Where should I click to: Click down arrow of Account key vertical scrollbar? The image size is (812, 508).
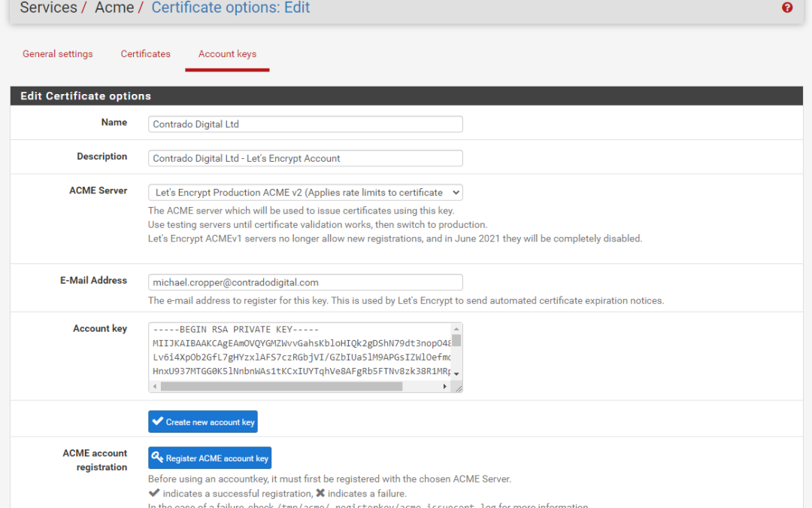(x=456, y=374)
